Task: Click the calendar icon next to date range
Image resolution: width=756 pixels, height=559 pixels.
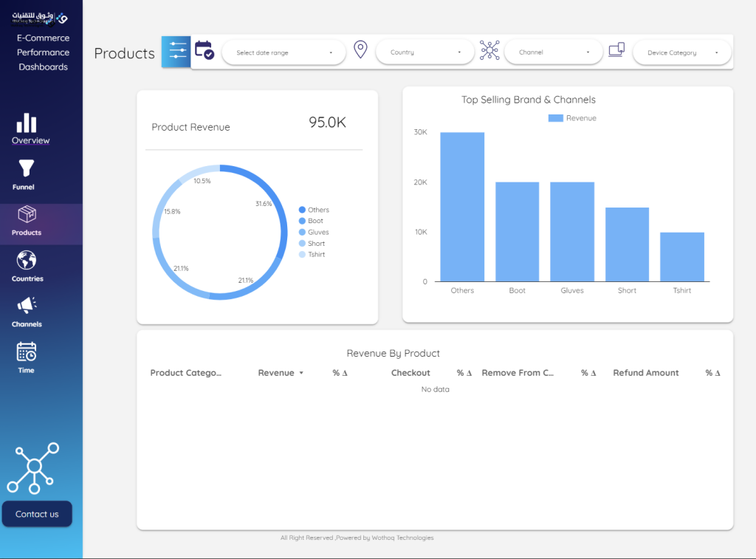Action: click(x=205, y=51)
